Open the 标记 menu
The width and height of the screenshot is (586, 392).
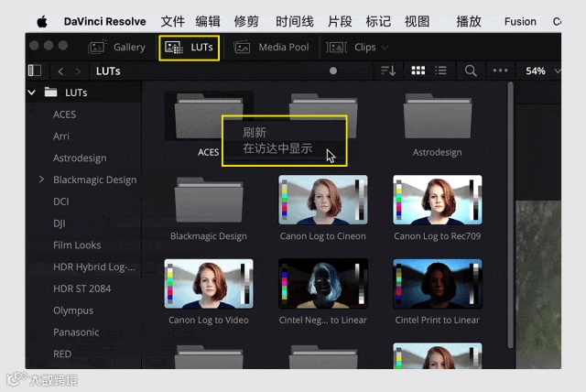378,22
